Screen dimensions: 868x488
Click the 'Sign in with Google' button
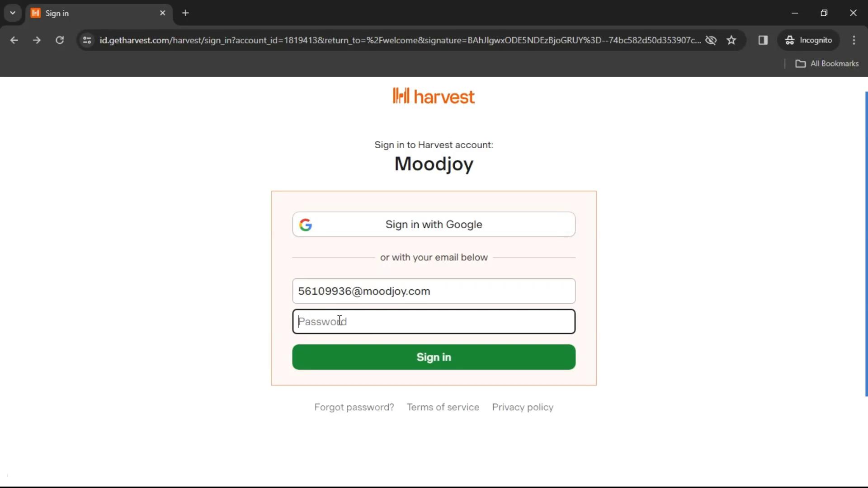pos(434,224)
